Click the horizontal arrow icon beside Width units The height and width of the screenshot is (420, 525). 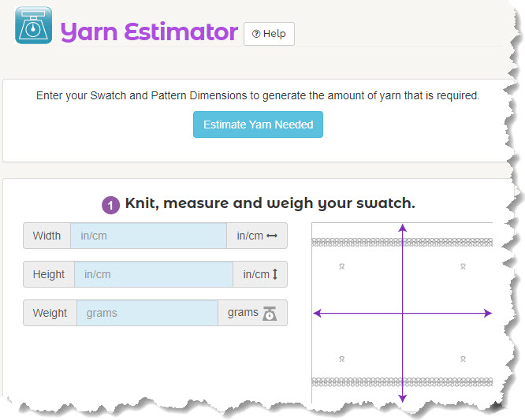click(x=272, y=236)
